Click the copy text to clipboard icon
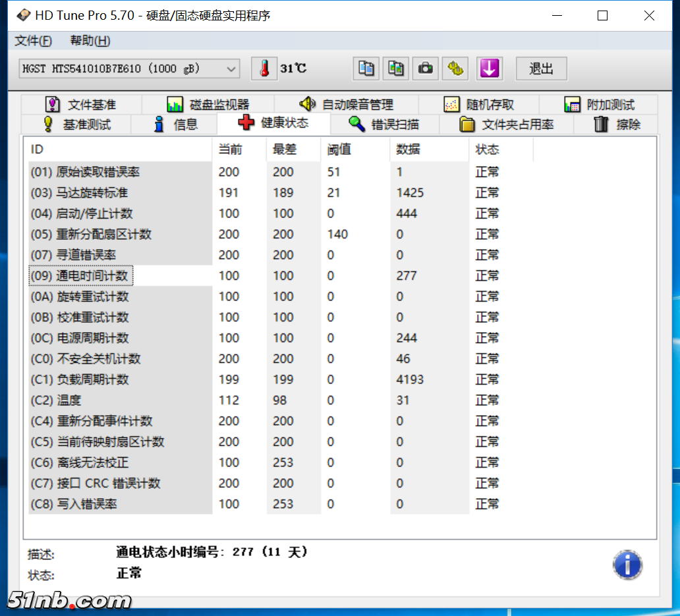Screen dimensions: 680x616 coord(366,69)
